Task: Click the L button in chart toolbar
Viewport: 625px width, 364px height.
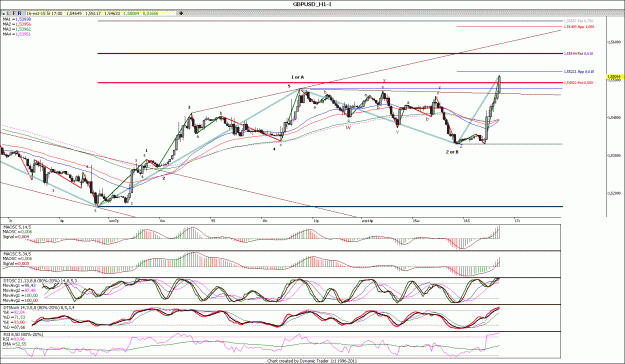Action: click(x=8, y=13)
